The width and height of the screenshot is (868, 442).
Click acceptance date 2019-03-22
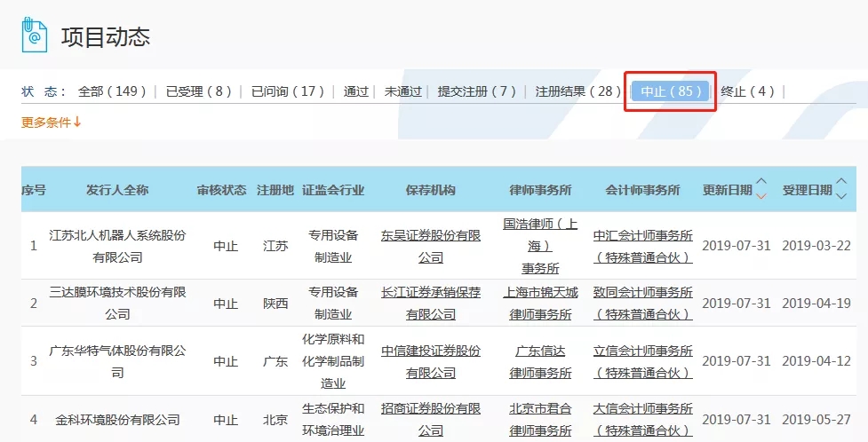[x=816, y=246]
